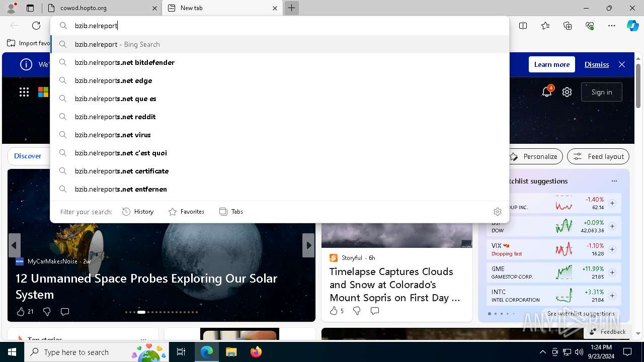Open comments on Storyful timelapse article

coord(375,311)
